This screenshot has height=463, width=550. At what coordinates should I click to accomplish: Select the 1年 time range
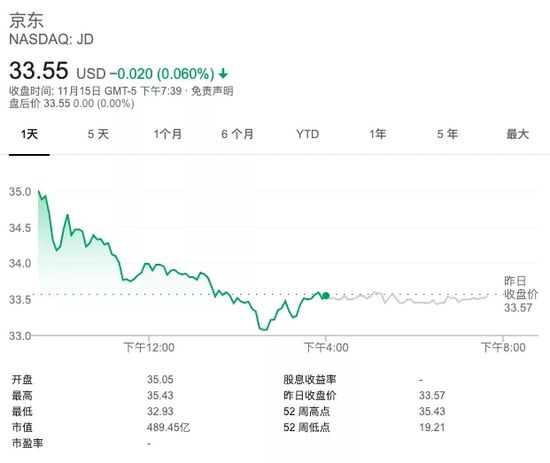(x=377, y=134)
